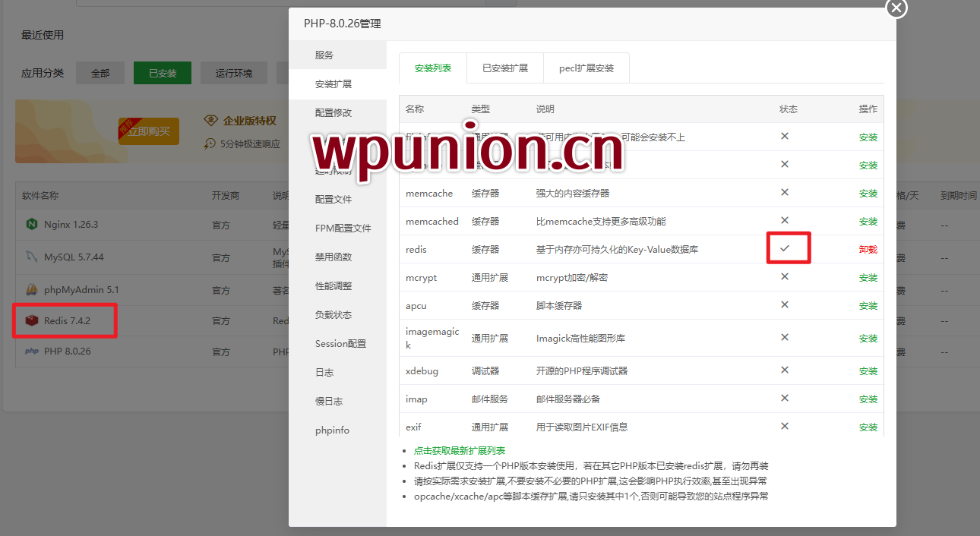Click the mcrypt not-installed X status

coord(785,276)
